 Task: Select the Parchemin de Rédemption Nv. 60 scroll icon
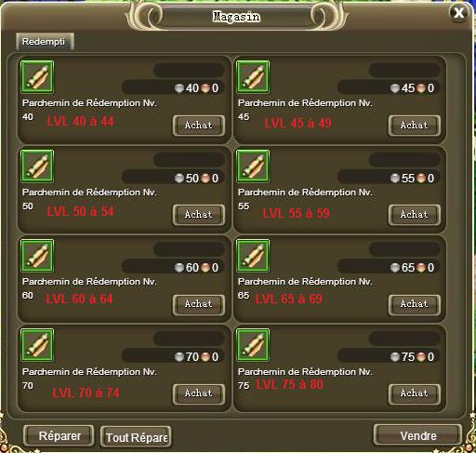37,256
